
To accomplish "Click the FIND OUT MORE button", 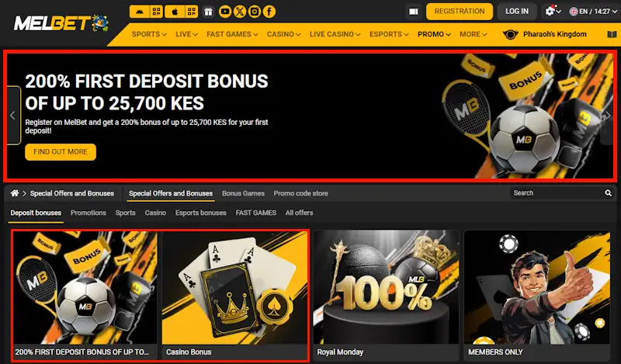I will tap(61, 151).
